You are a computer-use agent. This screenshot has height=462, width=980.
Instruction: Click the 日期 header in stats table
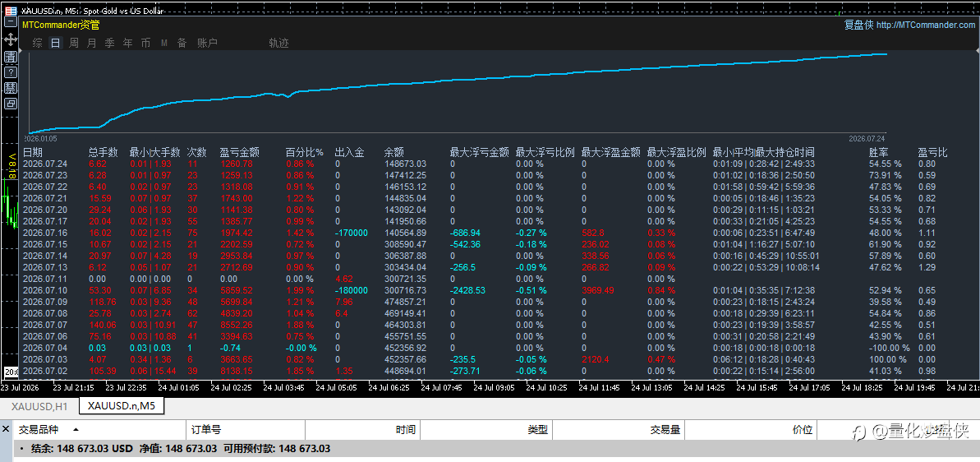33,153
